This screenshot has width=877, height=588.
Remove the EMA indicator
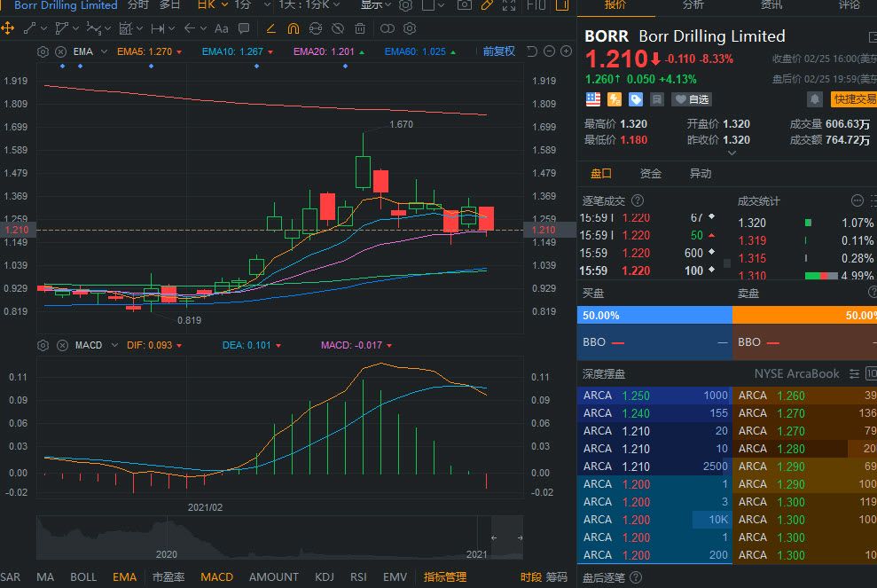(x=61, y=51)
